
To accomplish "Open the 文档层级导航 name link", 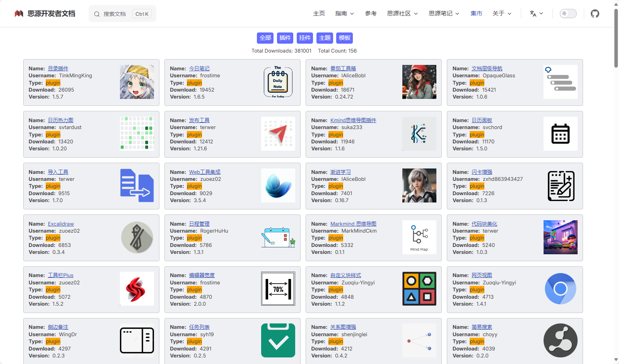I will click(x=487, y=68).
